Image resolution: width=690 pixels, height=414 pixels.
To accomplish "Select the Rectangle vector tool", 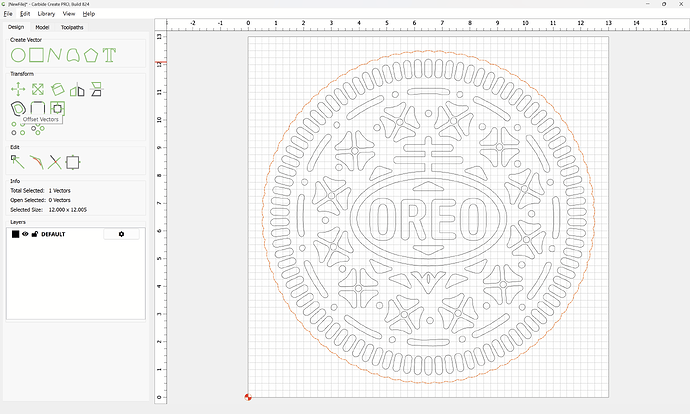I will pos(35,54).
